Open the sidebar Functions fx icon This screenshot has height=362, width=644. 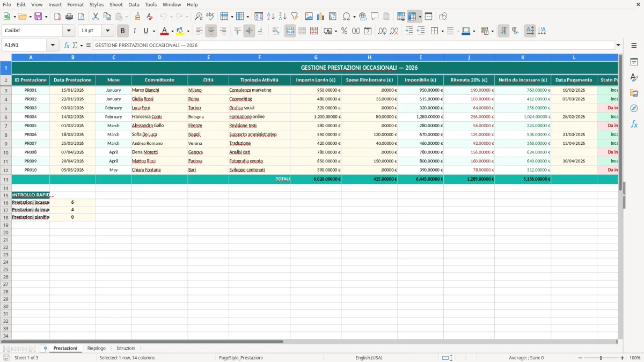tap(634, 124)
